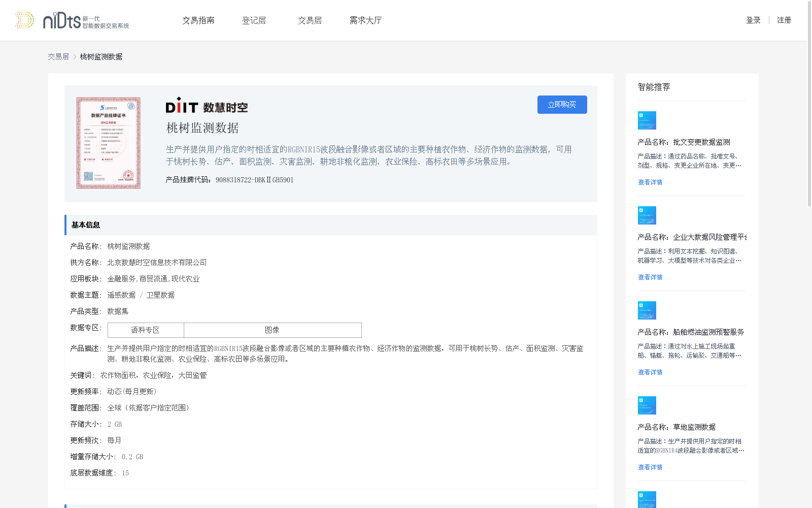Image resolution: width=812 pixels, height=508 pixels.
Task: Click keywords 农作物面积,农业保险,大田监管
Action: pyautogui.click(x=153, y=375)
